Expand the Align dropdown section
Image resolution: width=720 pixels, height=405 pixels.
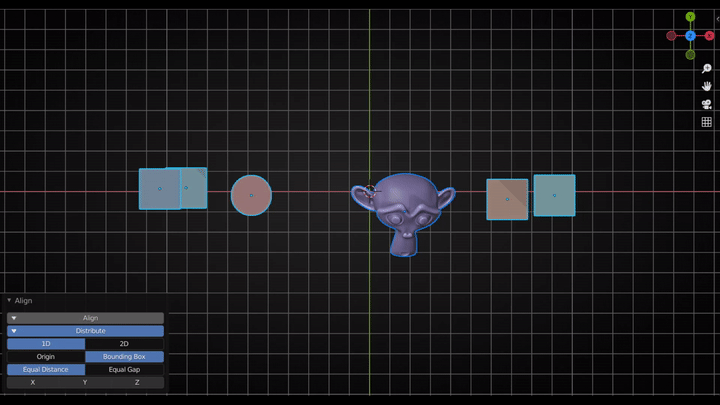point(85,318)
